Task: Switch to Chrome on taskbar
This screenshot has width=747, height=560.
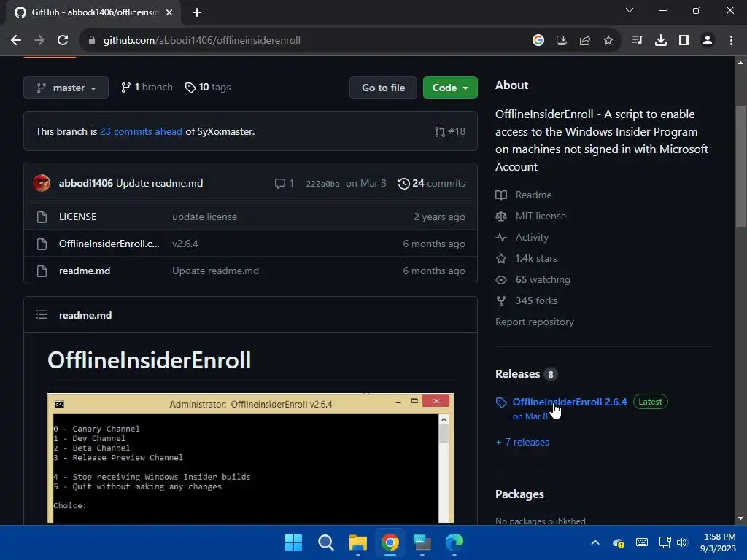Action: tap(390, 542)
